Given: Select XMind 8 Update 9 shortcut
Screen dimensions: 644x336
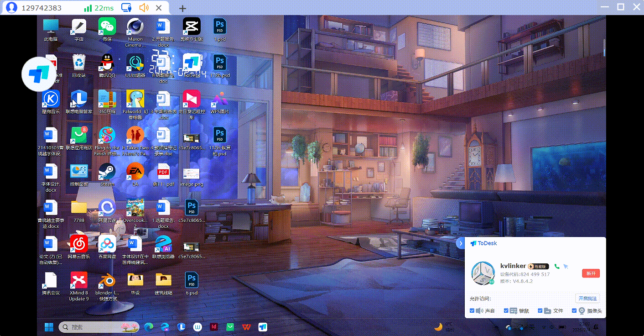Looking at the screenshot, I should click(x=79, y=286).
